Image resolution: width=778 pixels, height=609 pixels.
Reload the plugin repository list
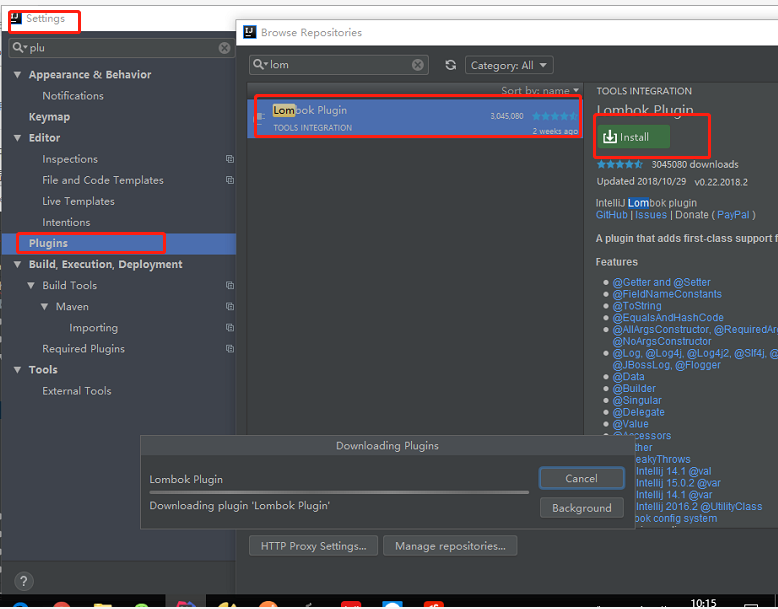point(451,65)
